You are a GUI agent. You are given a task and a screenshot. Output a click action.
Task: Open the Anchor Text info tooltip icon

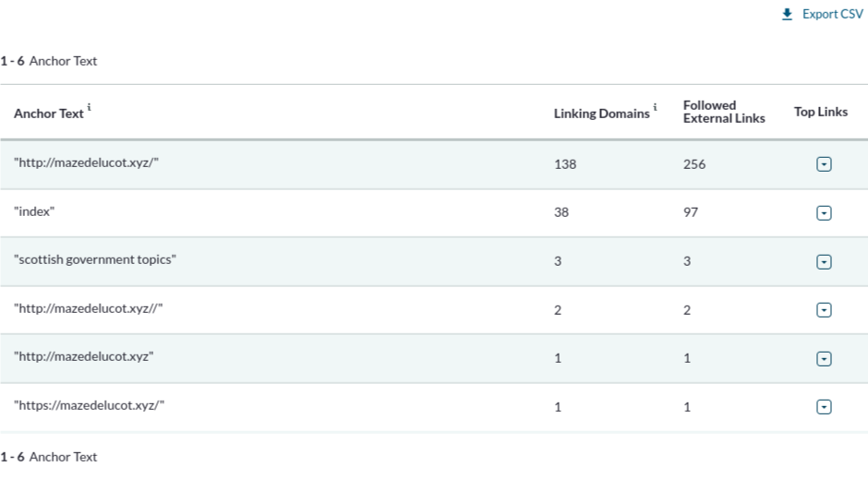click(90, 107)
